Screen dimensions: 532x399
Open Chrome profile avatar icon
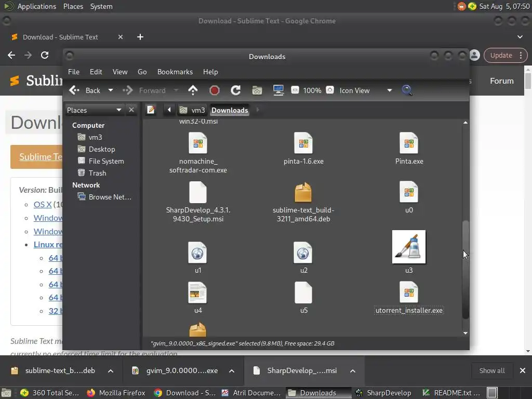coord(475,55)
